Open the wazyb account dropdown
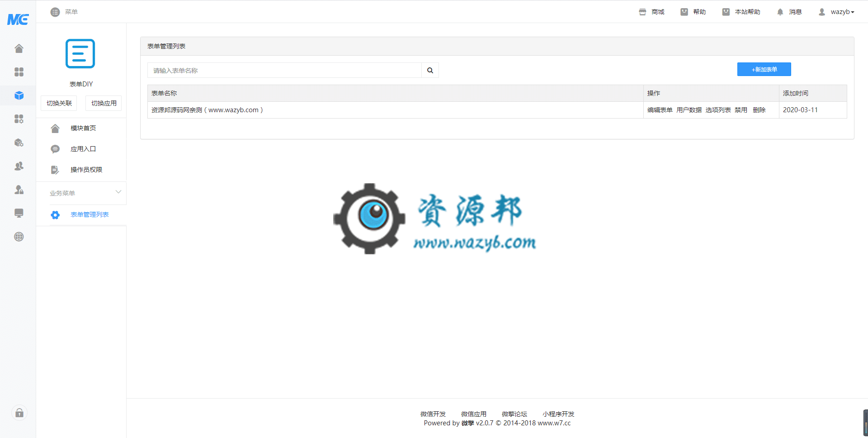This screenshot has width=868, height=438. [842, 12]
